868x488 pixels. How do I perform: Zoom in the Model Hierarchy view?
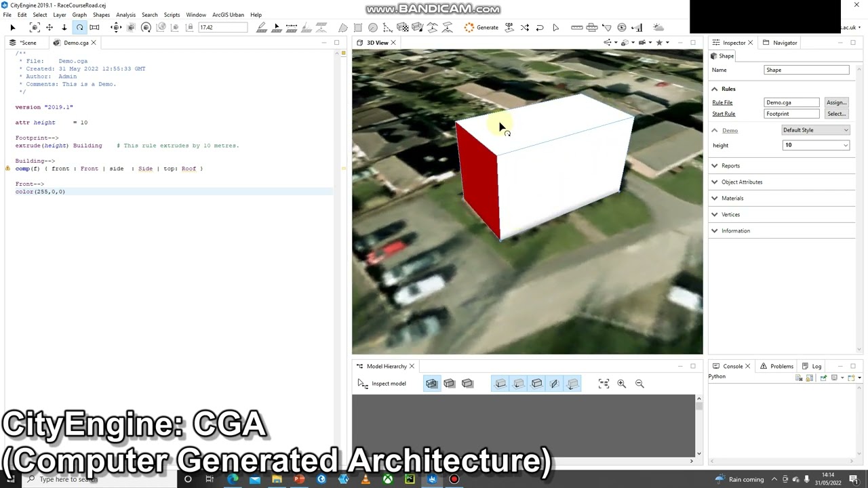click(621, 384)
